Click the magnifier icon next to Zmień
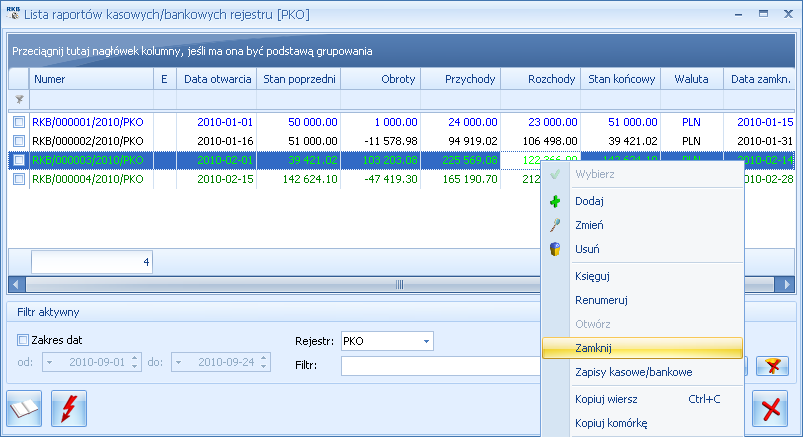The image size is (803, 437). click(x=555, y=225)
